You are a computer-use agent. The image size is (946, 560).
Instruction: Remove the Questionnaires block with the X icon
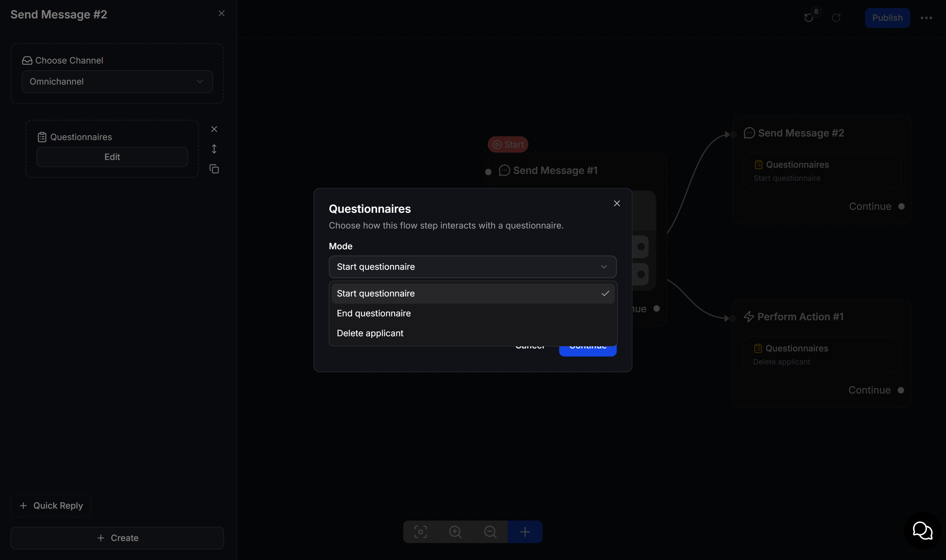tap(214, 129)
